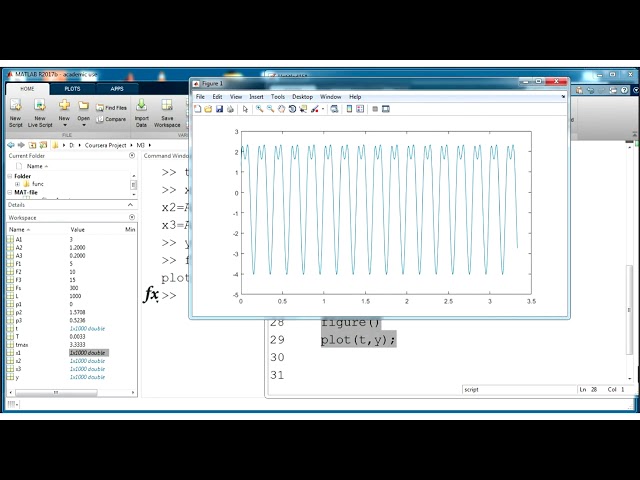Click the Up One Level folder icon

[32, 145]
